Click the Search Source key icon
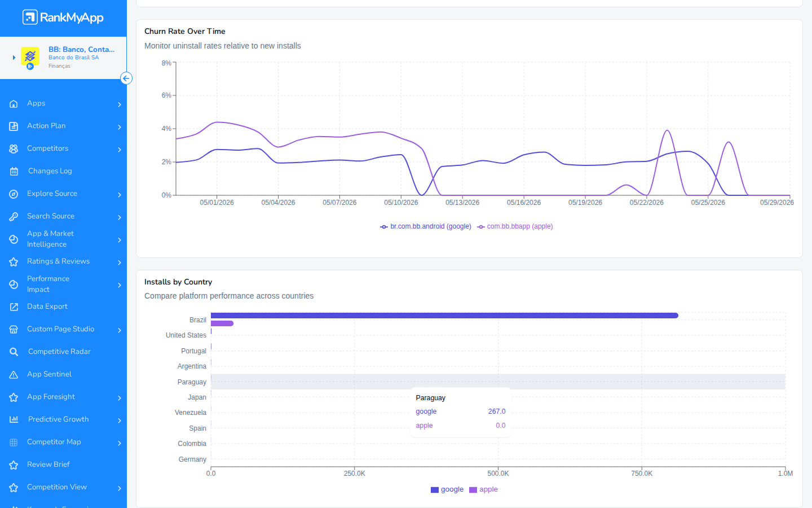 click(x=14, y=217)
